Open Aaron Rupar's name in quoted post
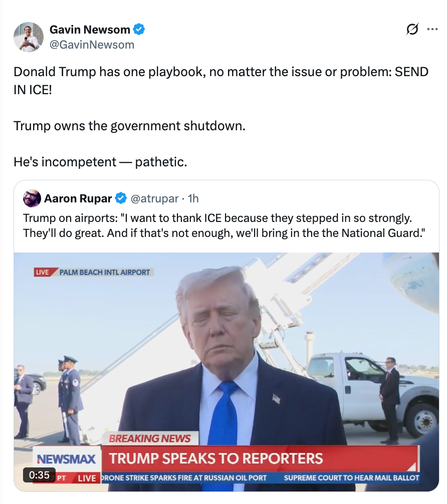The image size is (447, 504). (78, 198)
